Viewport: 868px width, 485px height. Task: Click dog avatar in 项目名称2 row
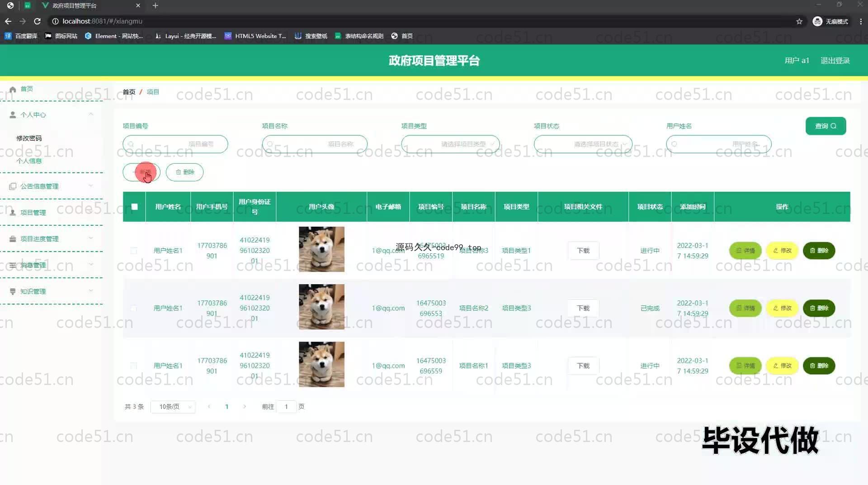click(321, 307)
